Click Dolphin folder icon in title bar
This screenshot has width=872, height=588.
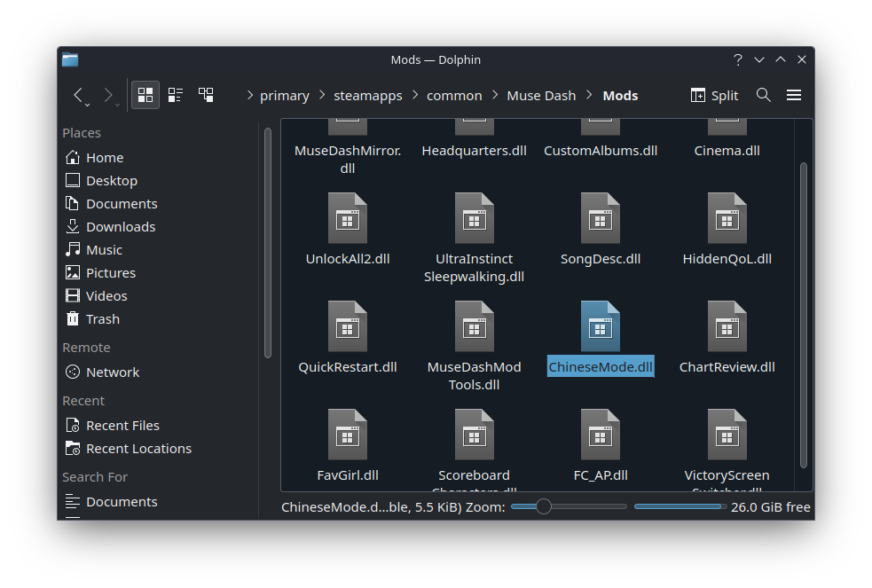(70, 59)
